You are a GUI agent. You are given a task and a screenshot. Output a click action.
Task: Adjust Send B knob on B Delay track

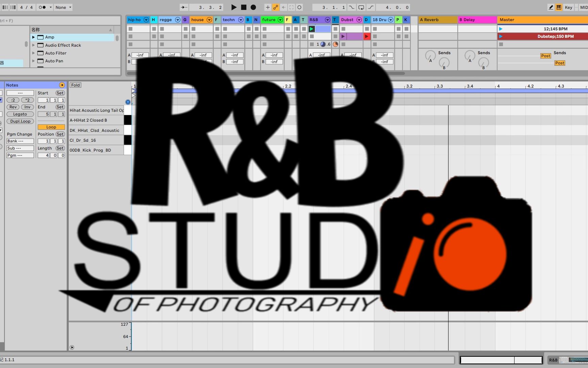[484, 62]
